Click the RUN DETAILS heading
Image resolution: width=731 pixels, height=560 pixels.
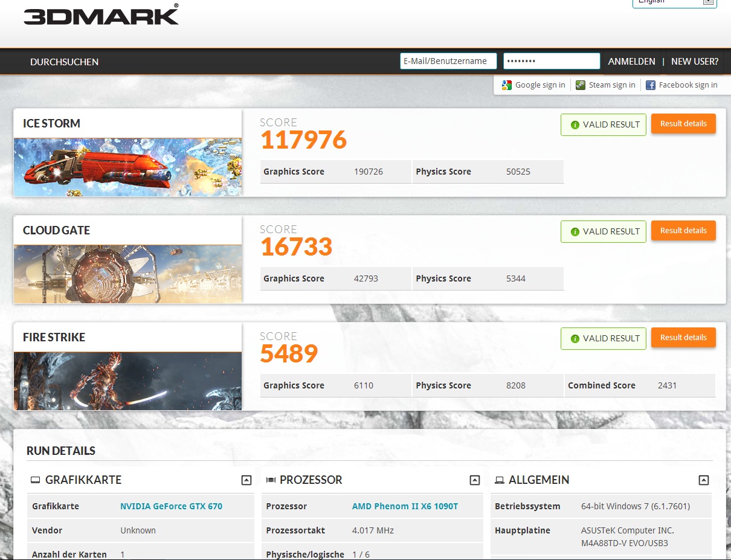(x=61, y=451)
